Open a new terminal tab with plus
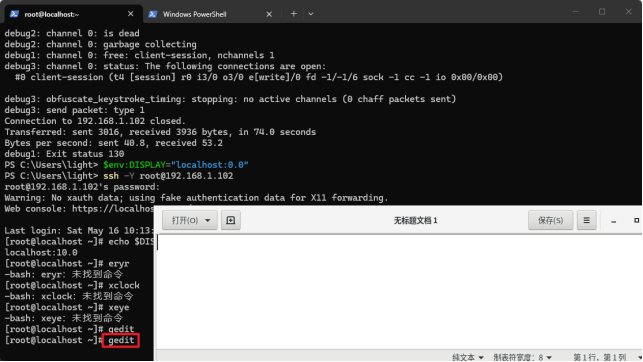643x362 pixels. coord(294,14)
